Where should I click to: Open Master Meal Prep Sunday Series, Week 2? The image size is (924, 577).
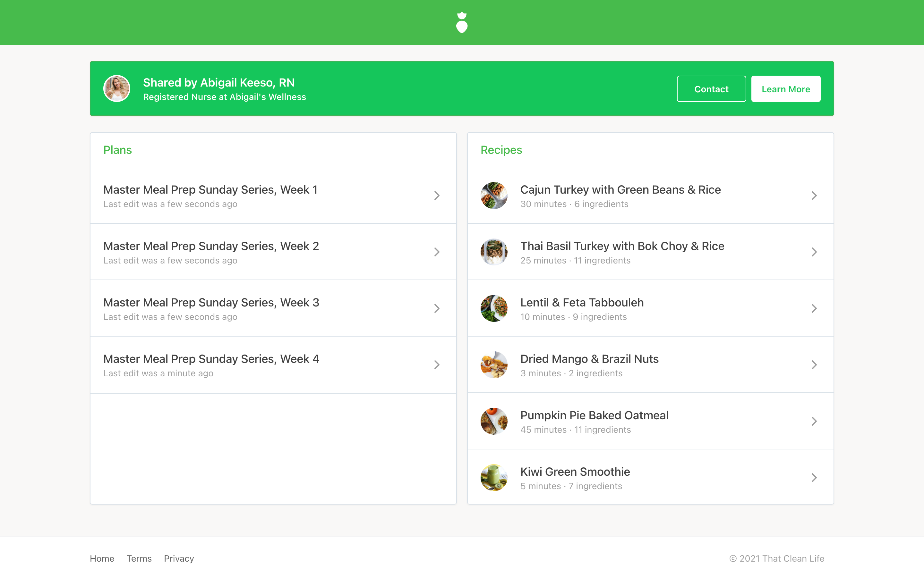(211, 246)
